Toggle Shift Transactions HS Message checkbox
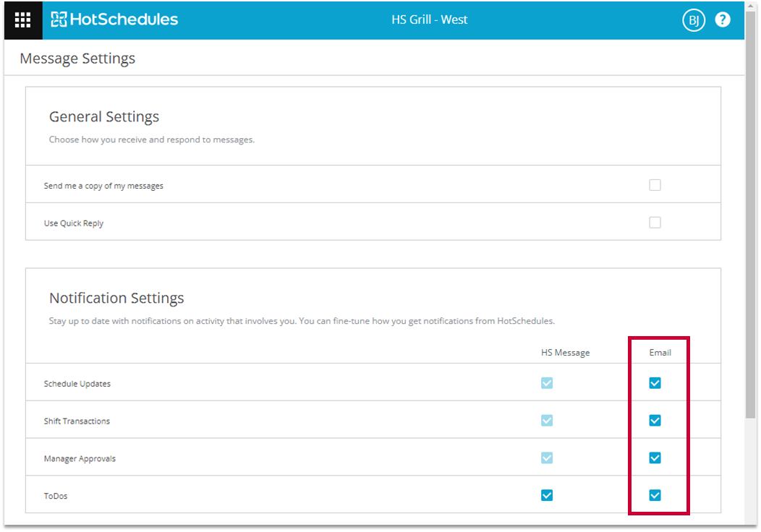Image resolution: width=761 pixels, height=532 pixels. click(546, 421)
